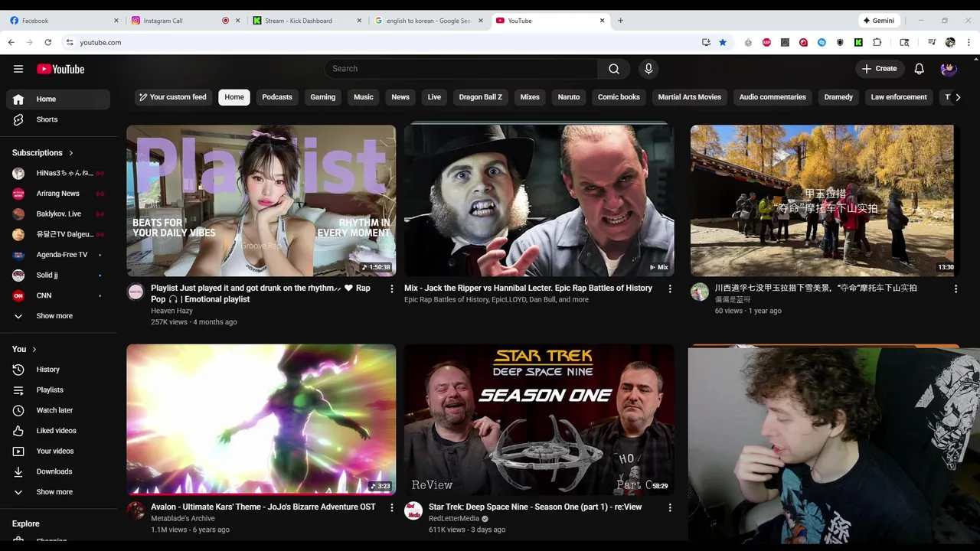Click the YouTube logo
Screen dimensions: 980x551
click(60, 69)
